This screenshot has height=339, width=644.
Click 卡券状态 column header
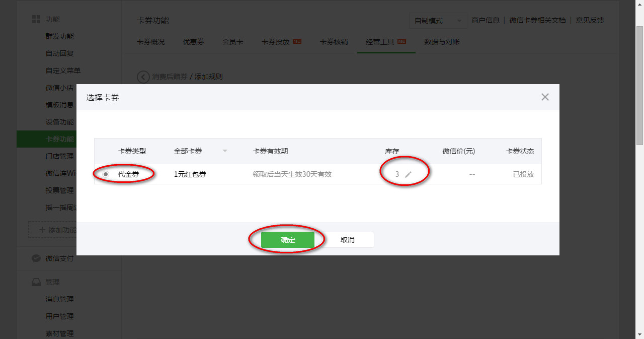(520, 151)
